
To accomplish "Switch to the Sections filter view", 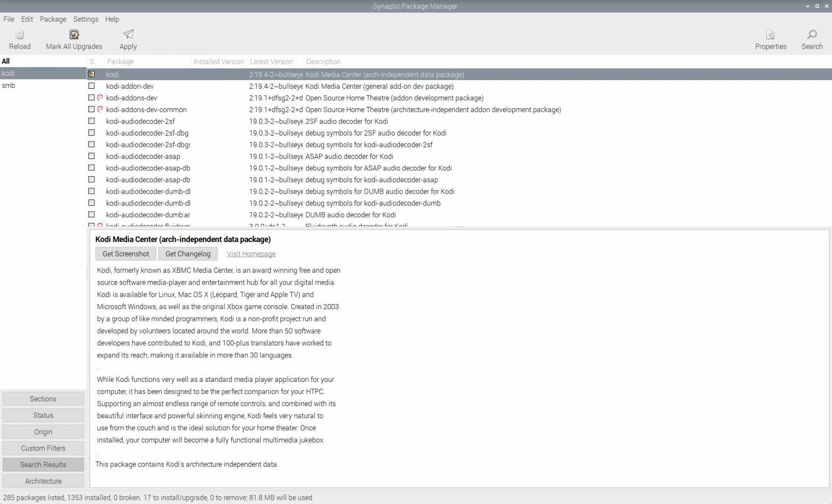I will (43, 399).
